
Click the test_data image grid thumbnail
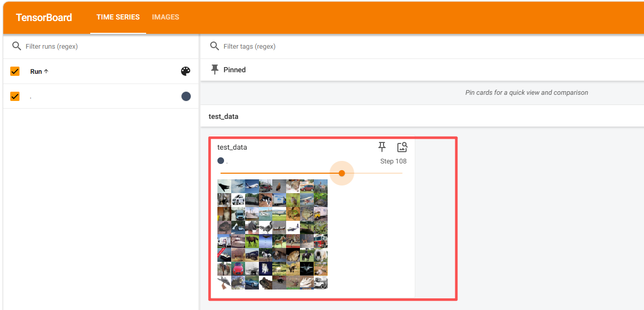pos(273,234)
